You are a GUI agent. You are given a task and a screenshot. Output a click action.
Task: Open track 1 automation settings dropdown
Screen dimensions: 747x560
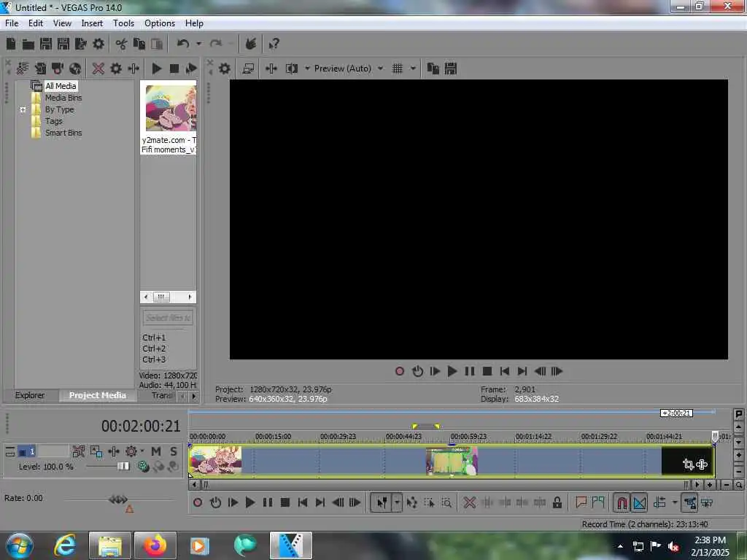point(142,451)
